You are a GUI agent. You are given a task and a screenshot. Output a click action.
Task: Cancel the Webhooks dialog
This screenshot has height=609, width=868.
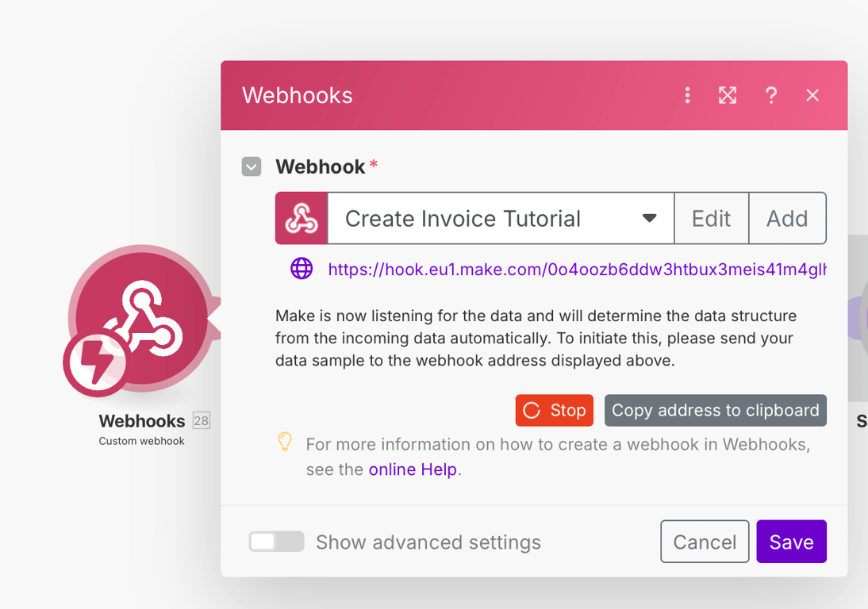coord(705,542)
